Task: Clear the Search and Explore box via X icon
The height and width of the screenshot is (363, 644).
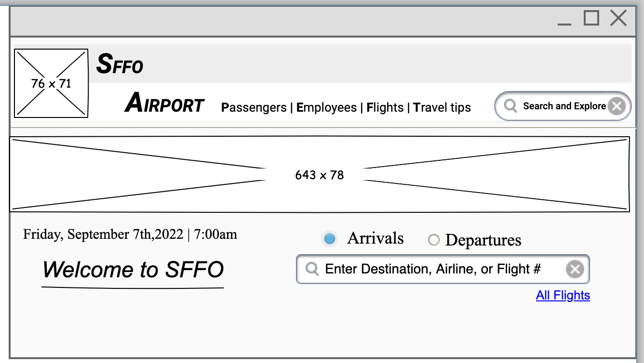Action: 617,105
